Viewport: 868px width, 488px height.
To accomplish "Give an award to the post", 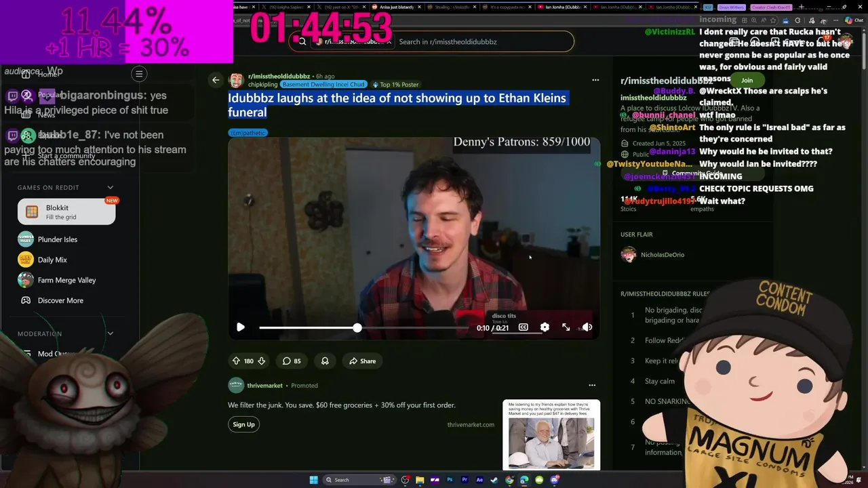I will coord(325,361).
